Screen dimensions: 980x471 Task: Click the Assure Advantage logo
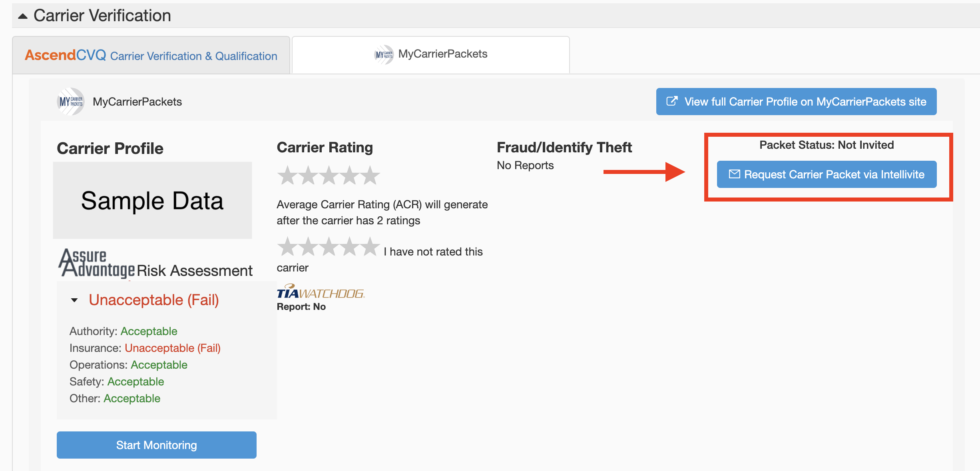click(97, 263)
